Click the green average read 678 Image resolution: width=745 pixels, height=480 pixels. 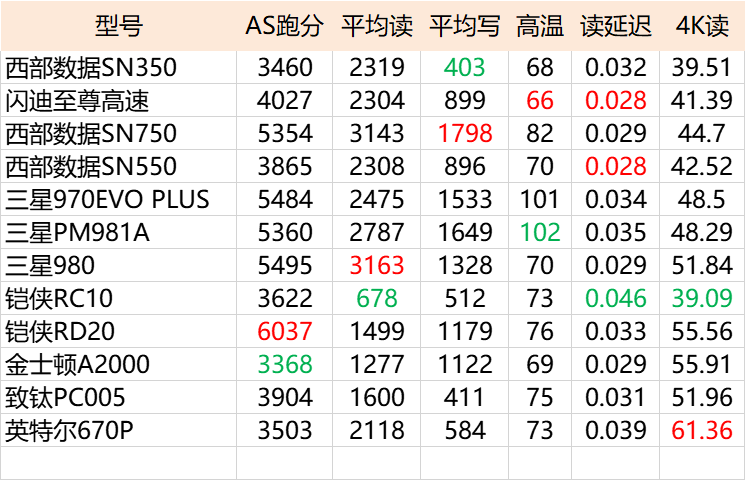[x=377, y=298]
